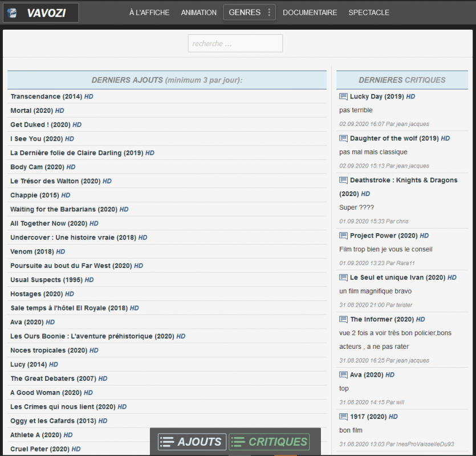Open Les Ours Boonie film link

click(97, 336)
